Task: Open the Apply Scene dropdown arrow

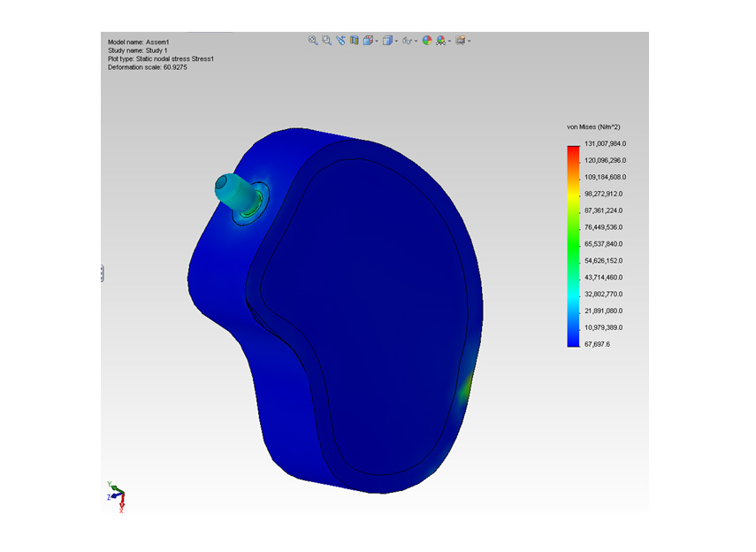Action: (x=450, y=42)
